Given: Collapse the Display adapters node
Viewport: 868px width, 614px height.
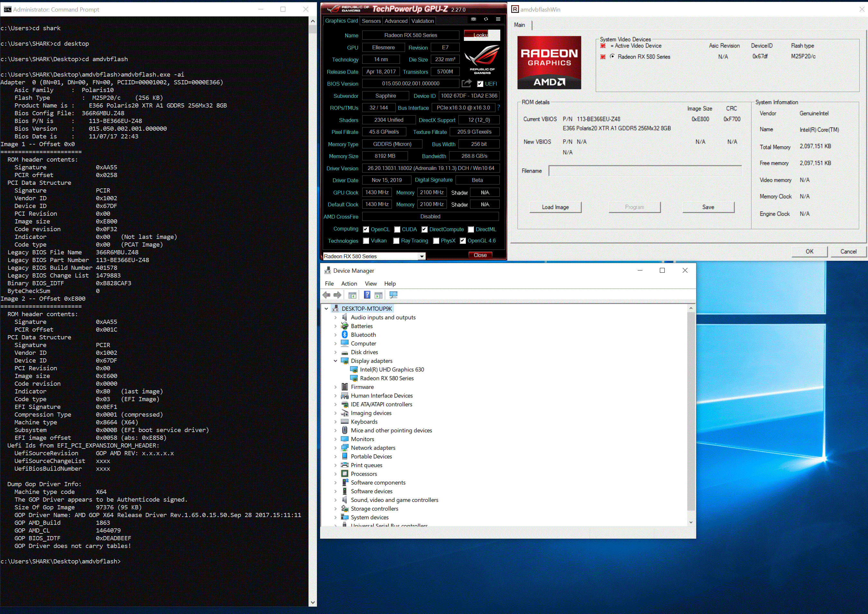Looking at the screenshot, I should tap(335, 361).
